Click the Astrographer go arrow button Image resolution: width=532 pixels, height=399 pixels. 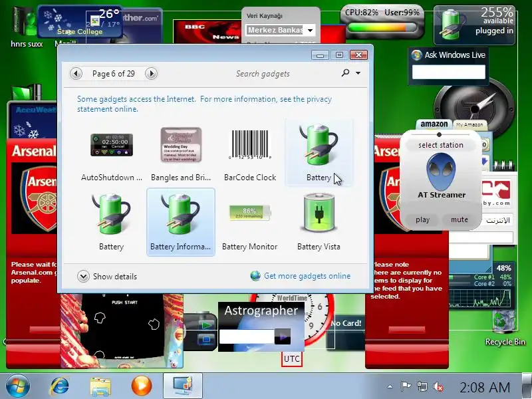[x=282, y=336]
